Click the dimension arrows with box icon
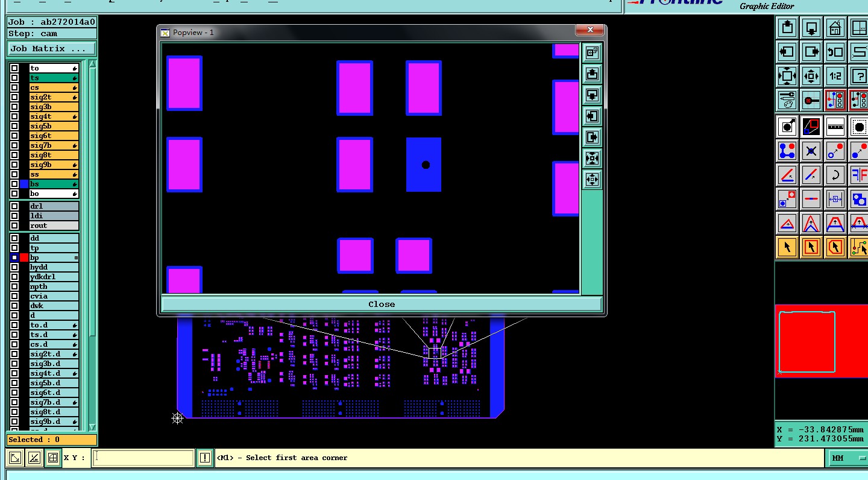The image size is (868, 480). click(x=835, y=199)
